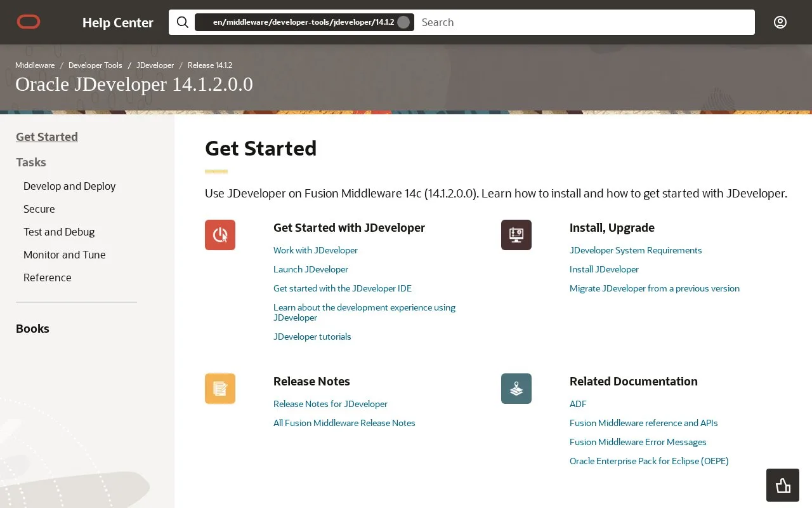
Task: Click the red Get Started power icon
Action: pyautogui.click(x=220, y=235)
